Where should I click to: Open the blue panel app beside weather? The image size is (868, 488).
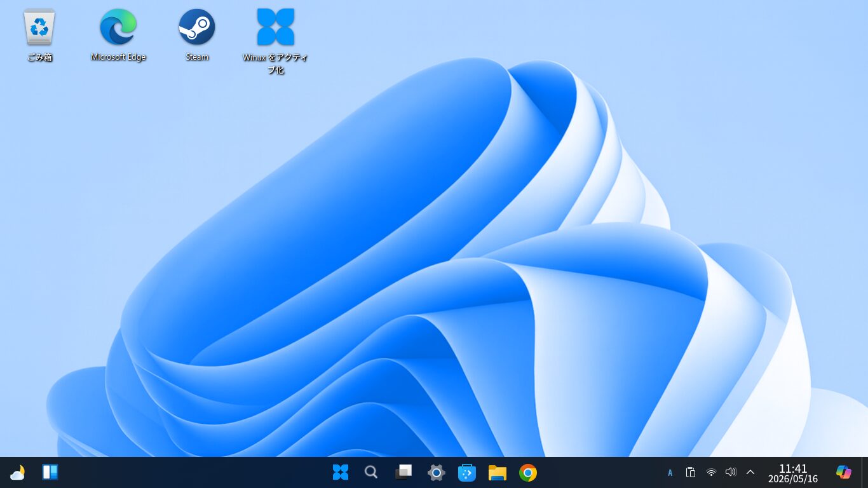click(x=50, y=472)
